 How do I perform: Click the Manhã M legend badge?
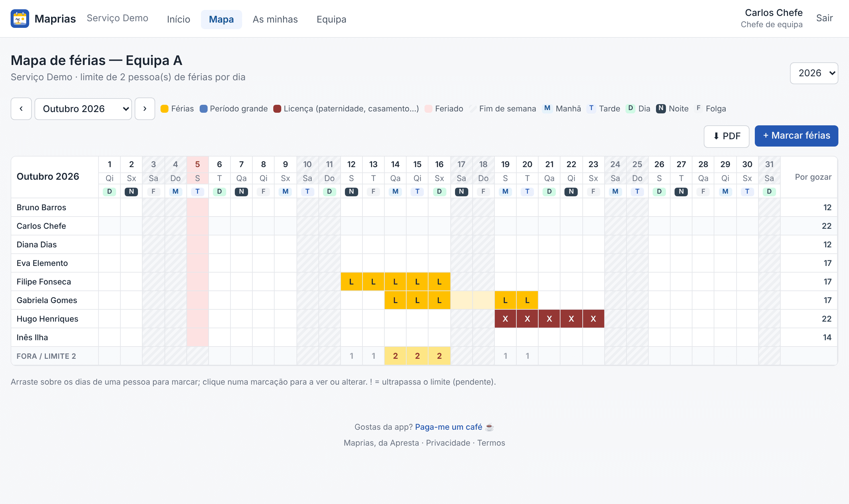(x=547, y=108)
